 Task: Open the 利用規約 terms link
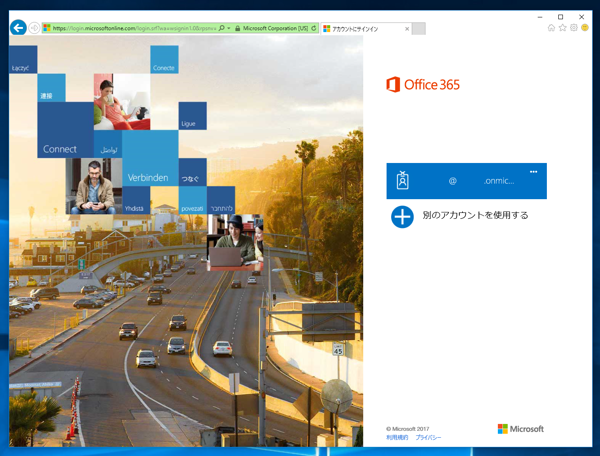click(397, 437)
